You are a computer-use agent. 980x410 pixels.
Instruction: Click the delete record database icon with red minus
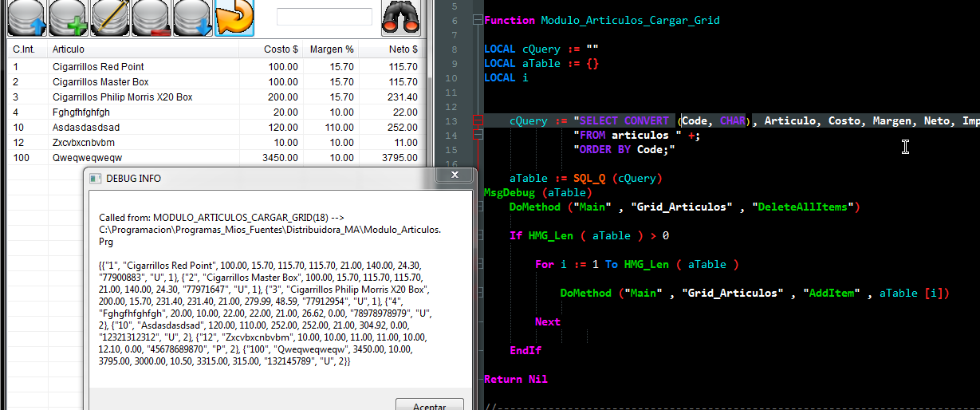pos(152,18)
